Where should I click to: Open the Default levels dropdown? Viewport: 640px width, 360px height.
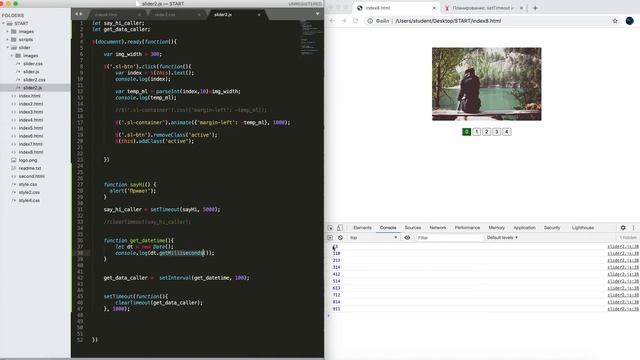pyautogui.click(x=502, y=238)
